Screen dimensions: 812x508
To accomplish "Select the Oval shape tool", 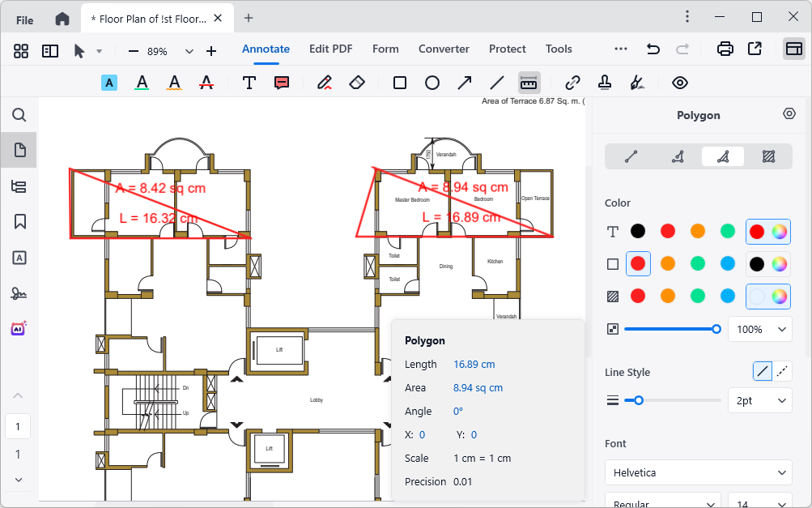I will pyautogui.click(x=432, y=82).
